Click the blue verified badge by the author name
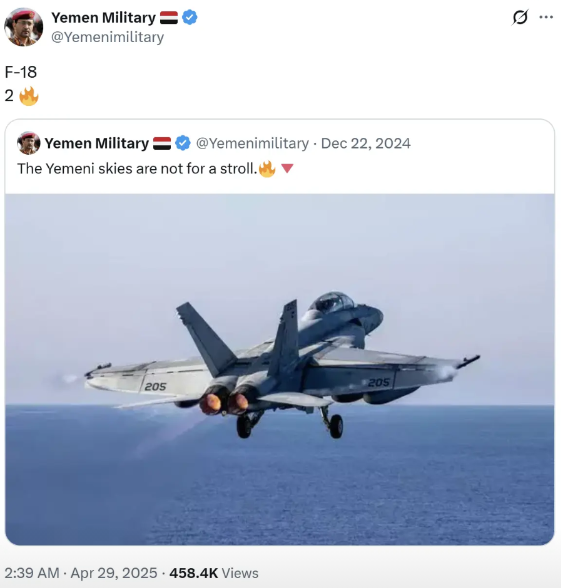This screenshot has height=588, width=561. coord(190,18)
